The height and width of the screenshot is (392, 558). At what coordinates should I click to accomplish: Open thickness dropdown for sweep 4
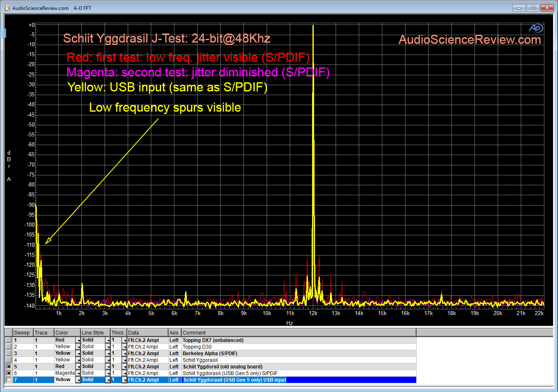click(124, 360)
